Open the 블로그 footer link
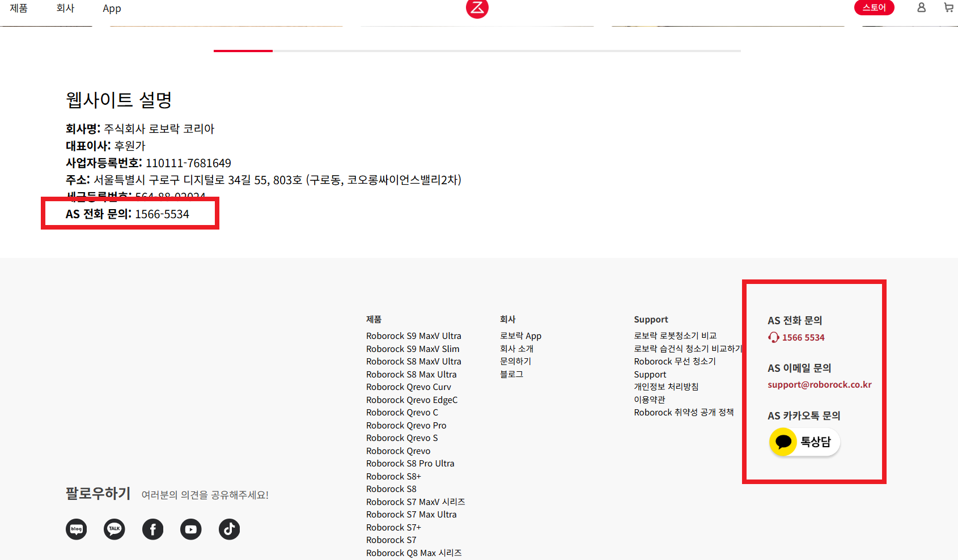The width and height of the screenshot is (958, 560). click(x=511, y=375)
